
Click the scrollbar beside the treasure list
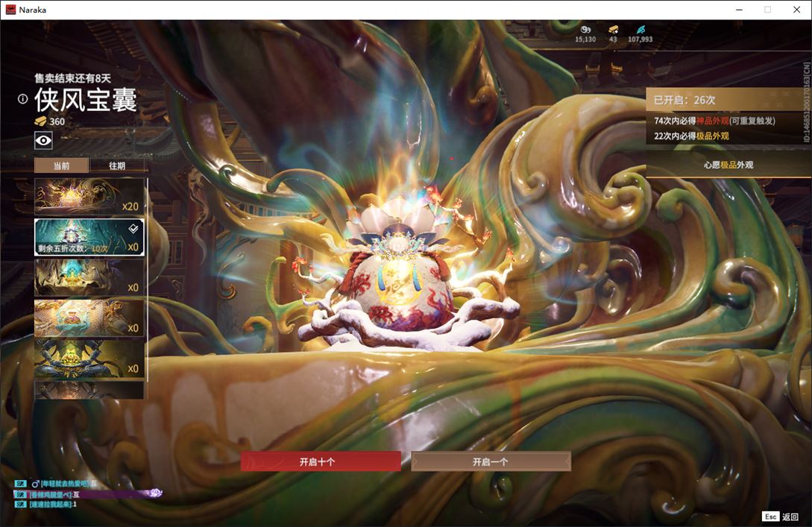pos(148,280)
